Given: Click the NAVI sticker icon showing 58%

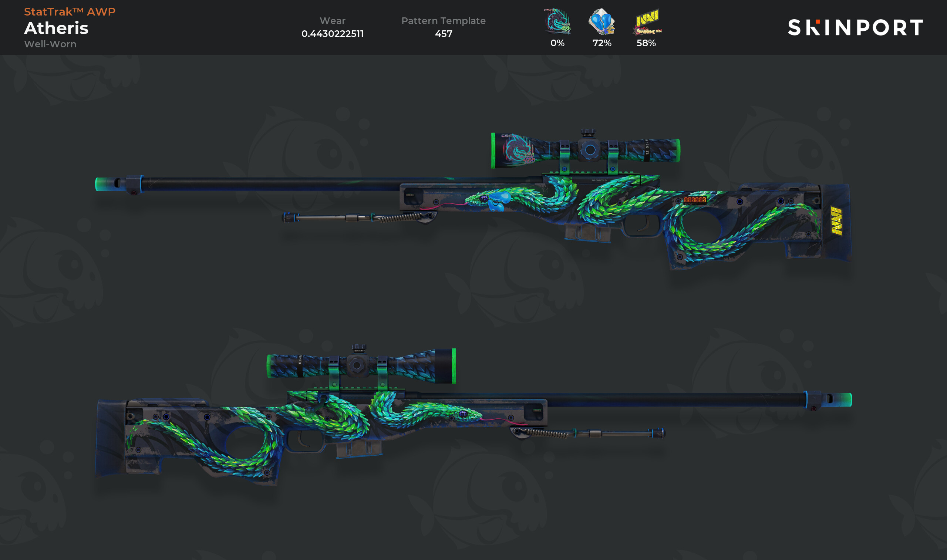Looking at the screenshot, I should pos(647,21).
